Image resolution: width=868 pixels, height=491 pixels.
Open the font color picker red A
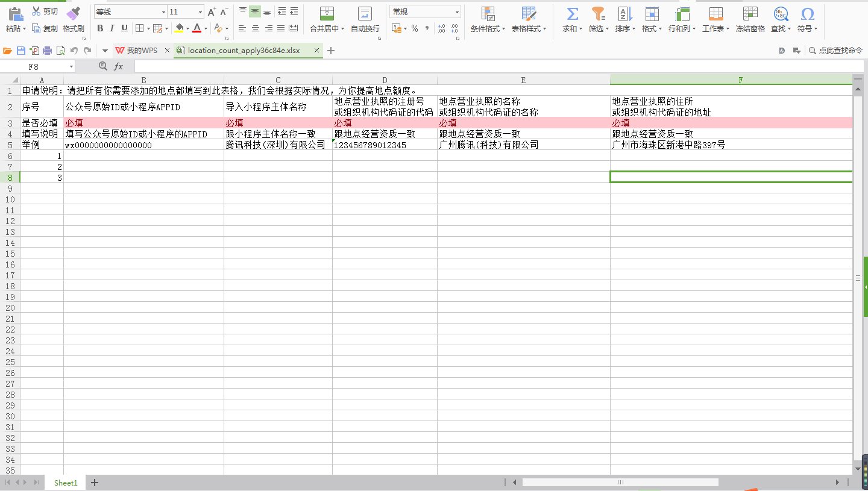point(197,28)
